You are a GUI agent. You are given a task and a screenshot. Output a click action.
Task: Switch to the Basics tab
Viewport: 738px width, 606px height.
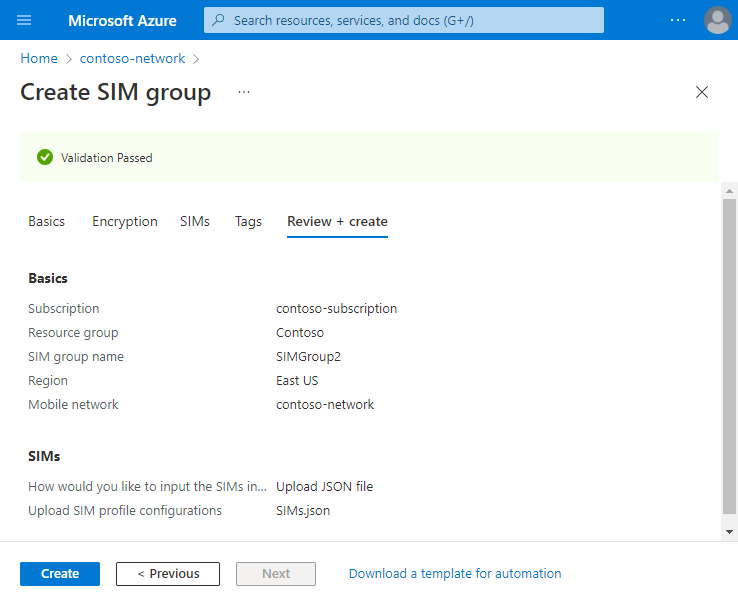(x=46, y=222)
